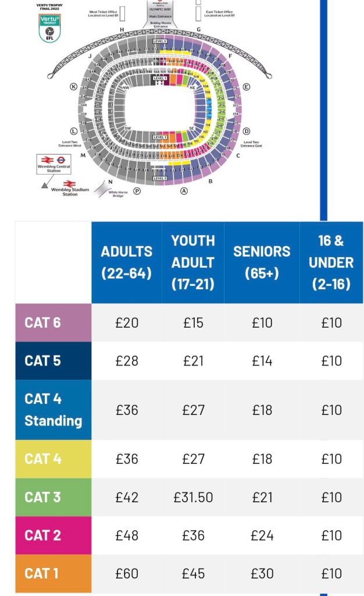Click the £31.50 youth adult price
The image size is (364, 596).
(x=193, y=497)
